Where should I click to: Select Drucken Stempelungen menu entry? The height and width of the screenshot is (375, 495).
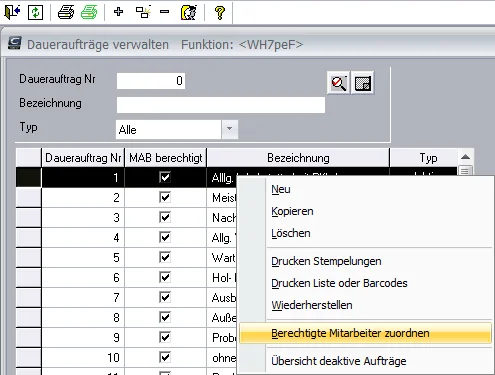tap(365, 261)
